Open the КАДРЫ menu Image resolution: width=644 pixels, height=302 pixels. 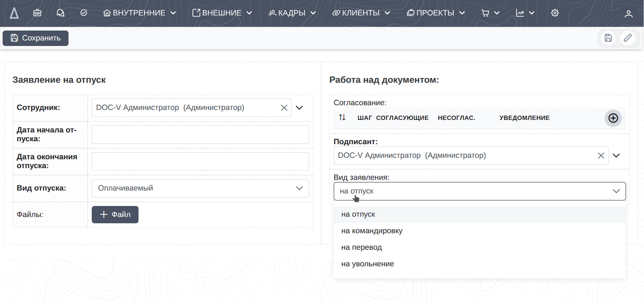click(x=292, y=13)
